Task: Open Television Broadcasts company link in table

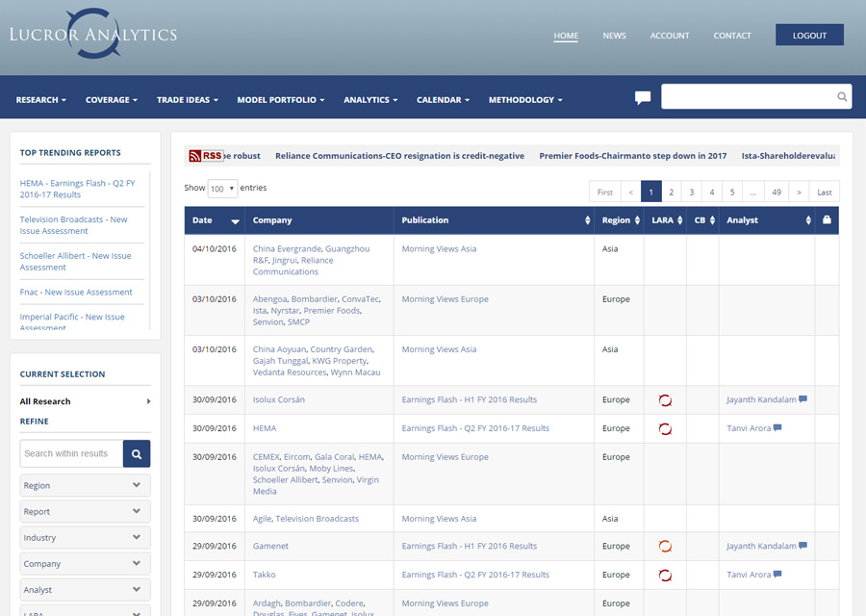Action: pyautogui.click(x=317, y=519)
